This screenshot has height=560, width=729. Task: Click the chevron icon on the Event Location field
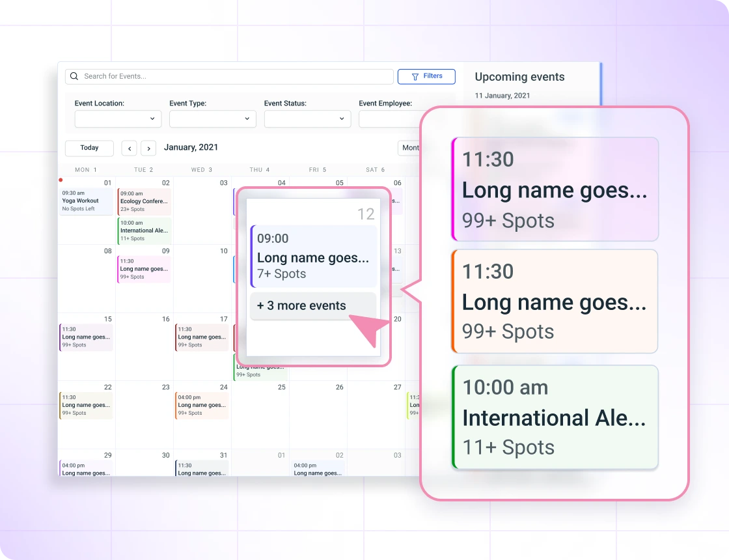152,119
